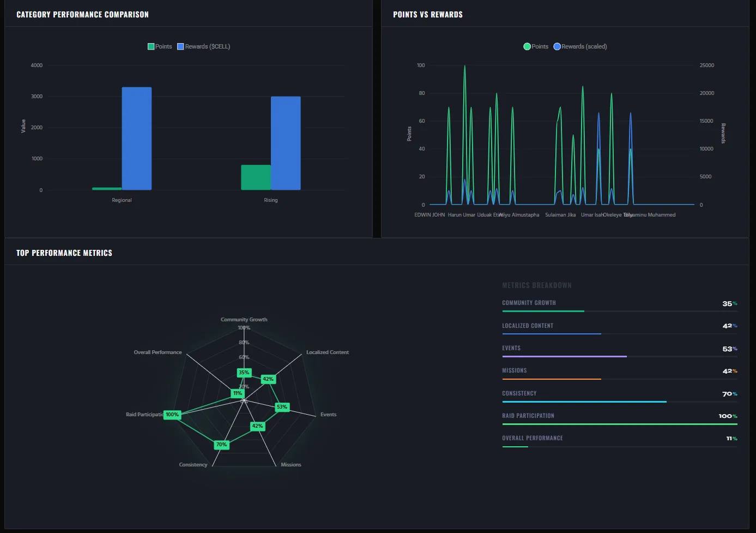Image resolution: width=756 pixels, height=533 pixels.
Task: Click the 42% Missions radar point
Action: pos(257,426)
